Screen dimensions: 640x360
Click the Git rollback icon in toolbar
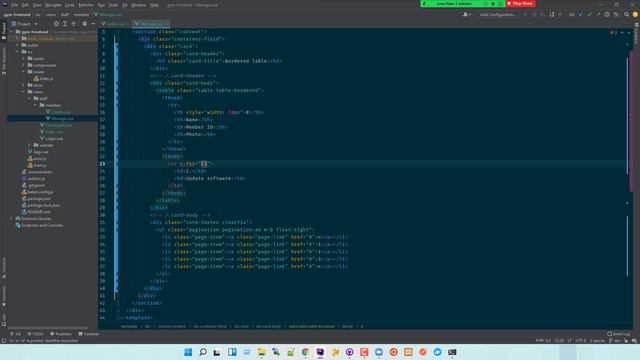pyautogui.click(x=616, y=14)
